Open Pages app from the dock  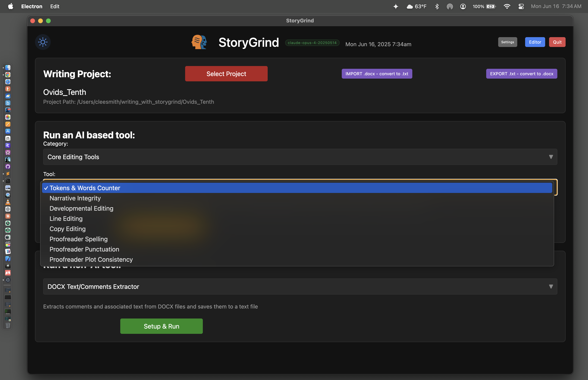(x=8, y=124)
